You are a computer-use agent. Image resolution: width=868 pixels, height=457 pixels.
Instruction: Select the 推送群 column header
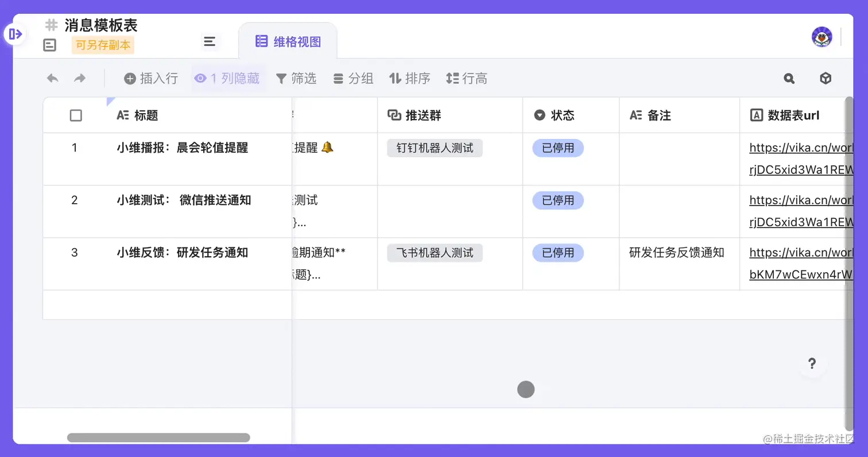point(450,115)
